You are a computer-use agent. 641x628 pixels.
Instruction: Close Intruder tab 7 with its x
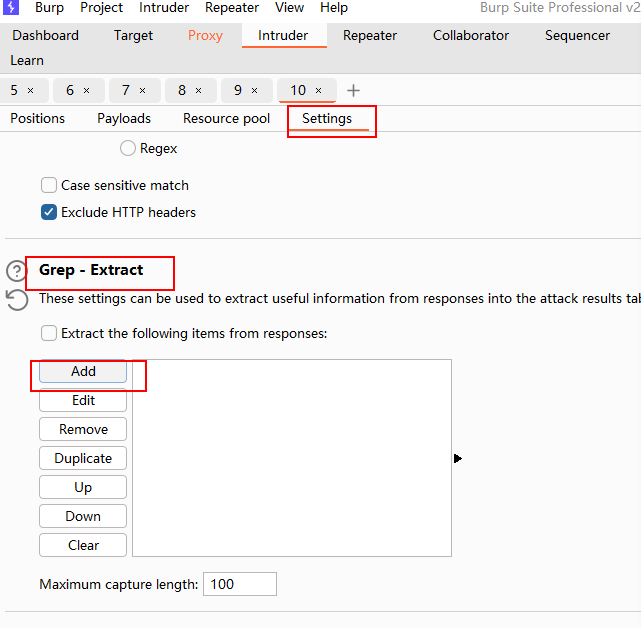pyautogui.click(x=142, y=91)
